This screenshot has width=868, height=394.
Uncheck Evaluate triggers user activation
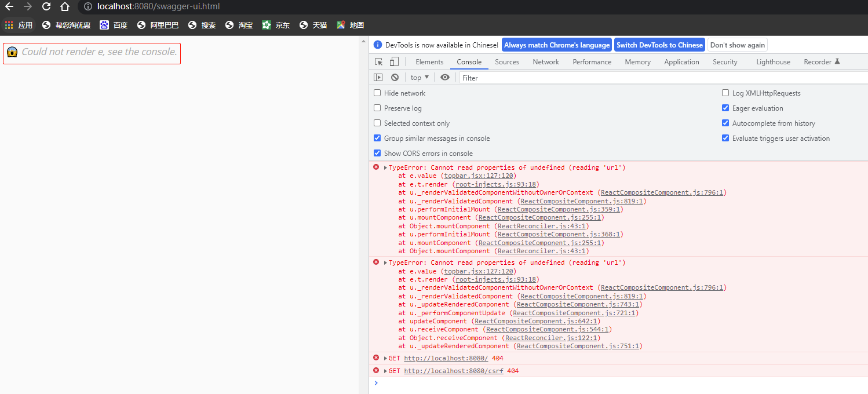pos(725,138)
